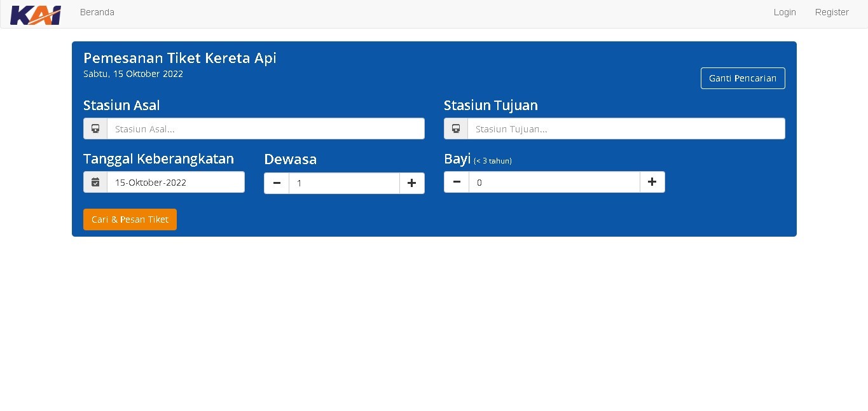Click the KAI logo
The image size is (868, 411).
pyautogui.click(x=36, y=14)
